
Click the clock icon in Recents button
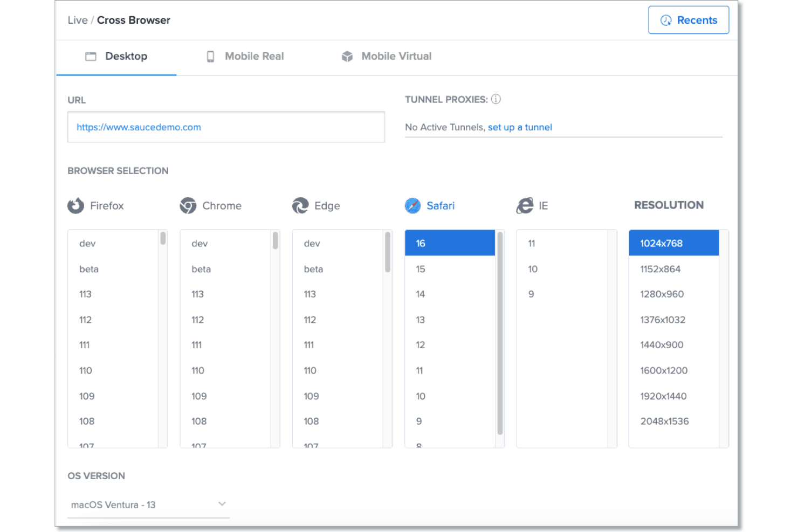(666, 20)
